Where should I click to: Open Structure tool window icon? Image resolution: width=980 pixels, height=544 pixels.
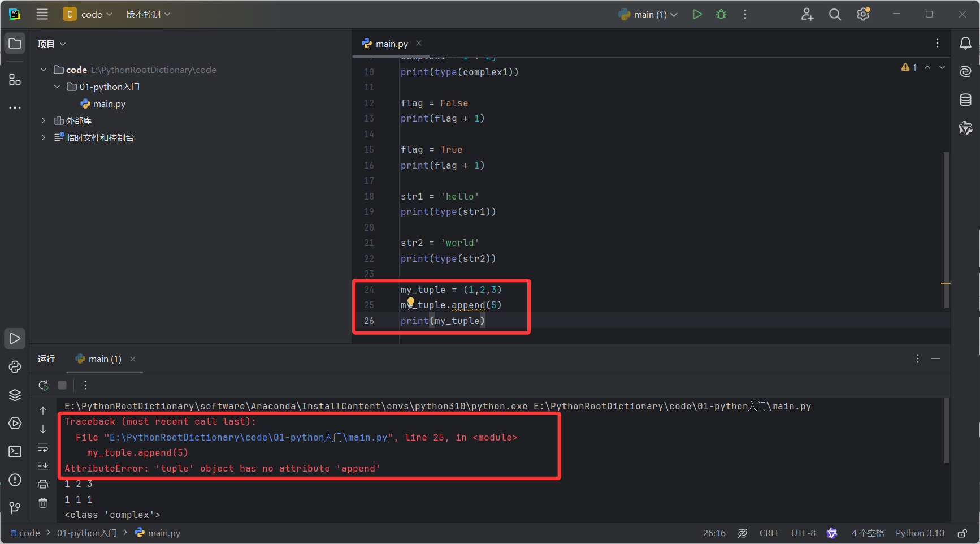pos(15,80)
